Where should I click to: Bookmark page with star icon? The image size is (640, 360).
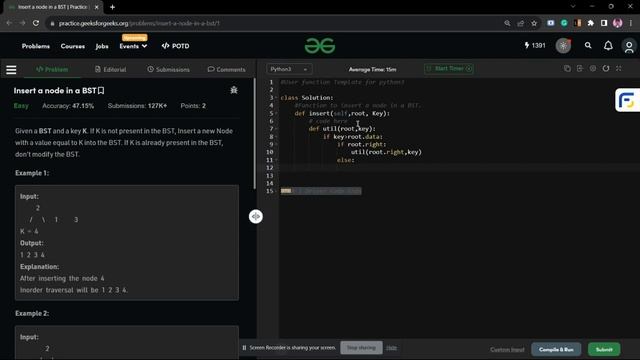pos(534,23)
